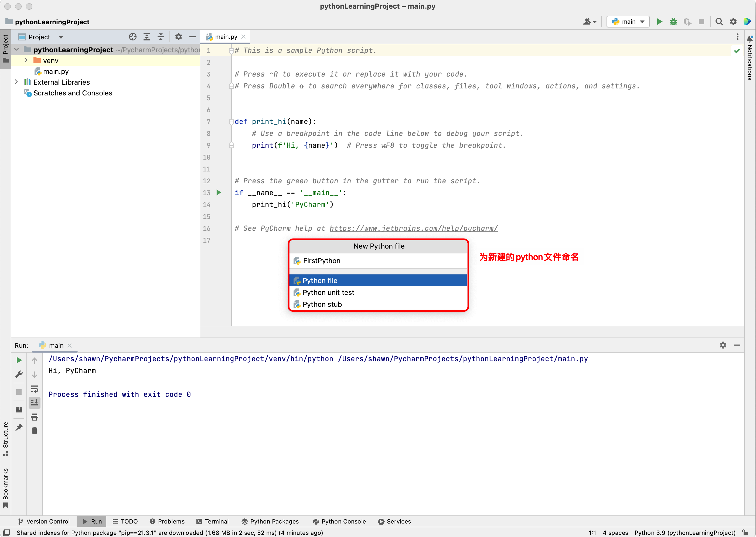The image size is (756, 537).
Task: Click Python 3.9 interpreter in status bar
Action: 685,533
